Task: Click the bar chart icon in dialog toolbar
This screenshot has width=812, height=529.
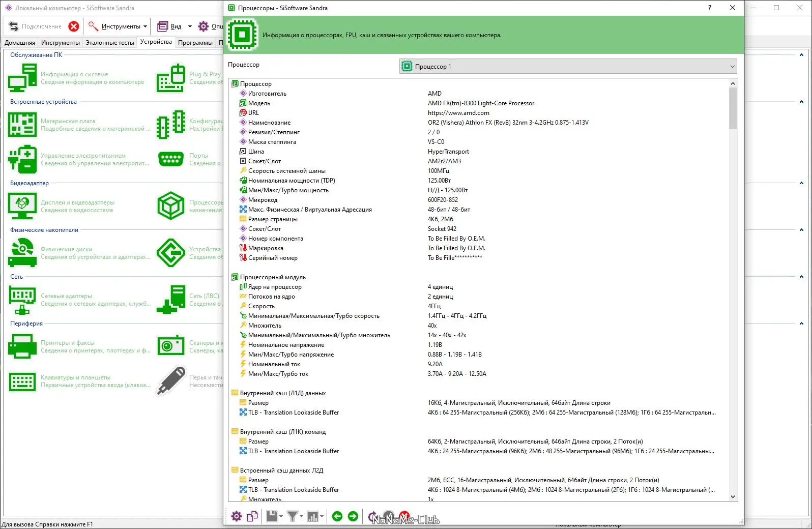Action: (313, 517)
